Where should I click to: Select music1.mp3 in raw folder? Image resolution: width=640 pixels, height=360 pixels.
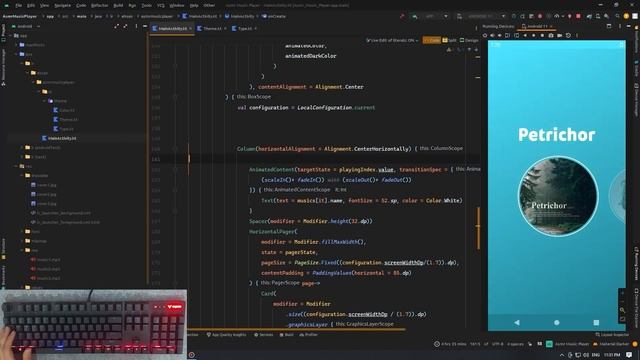tap(46, 260)
